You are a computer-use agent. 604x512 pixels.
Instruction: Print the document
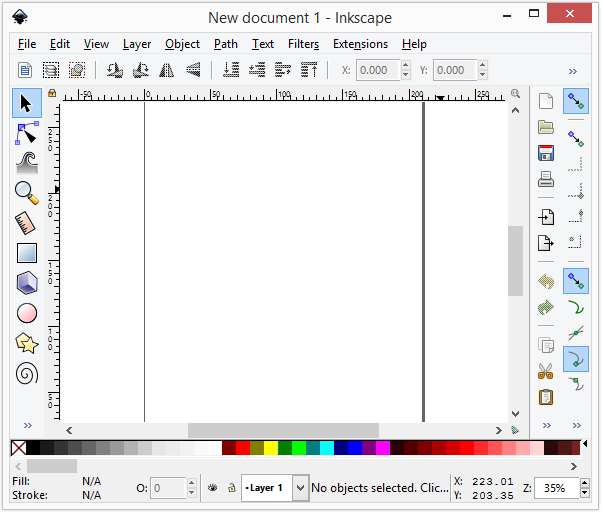click(545, 179)
